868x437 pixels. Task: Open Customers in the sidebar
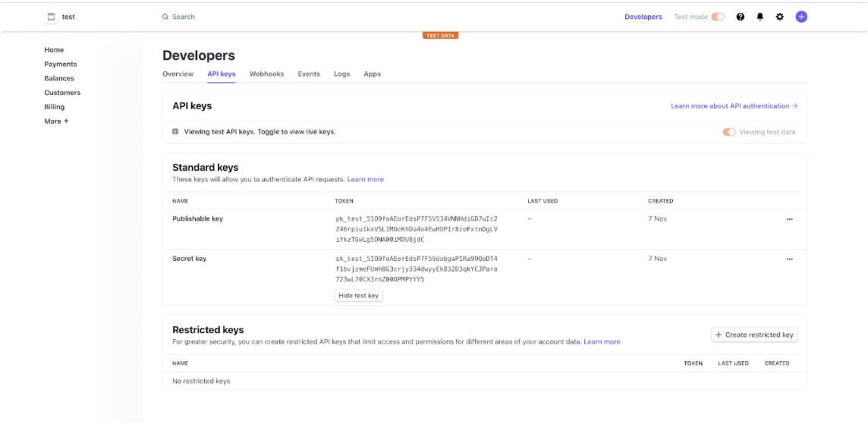(x=62, y=93)
